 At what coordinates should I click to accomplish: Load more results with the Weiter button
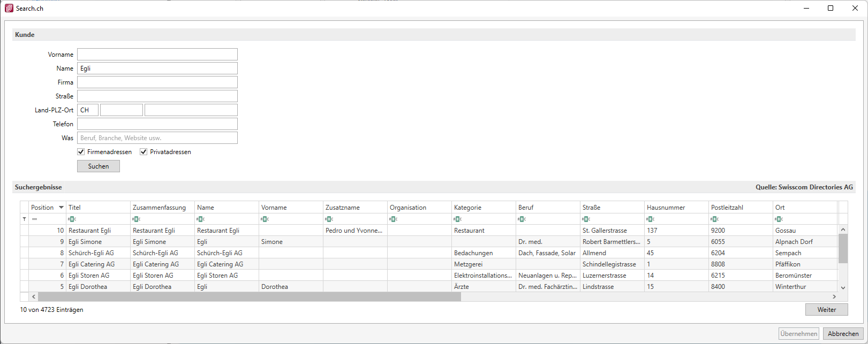[x=827, y=310]
